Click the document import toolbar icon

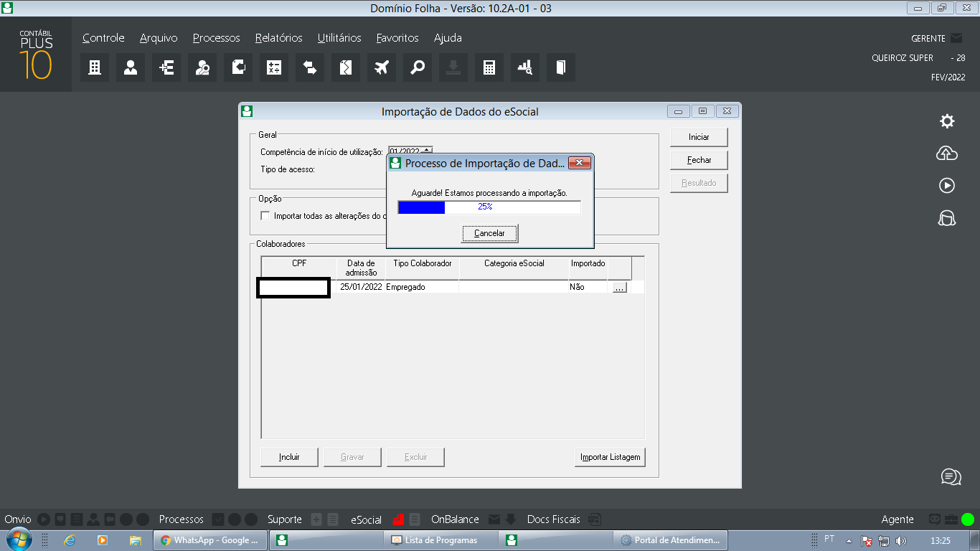point(237,67)
